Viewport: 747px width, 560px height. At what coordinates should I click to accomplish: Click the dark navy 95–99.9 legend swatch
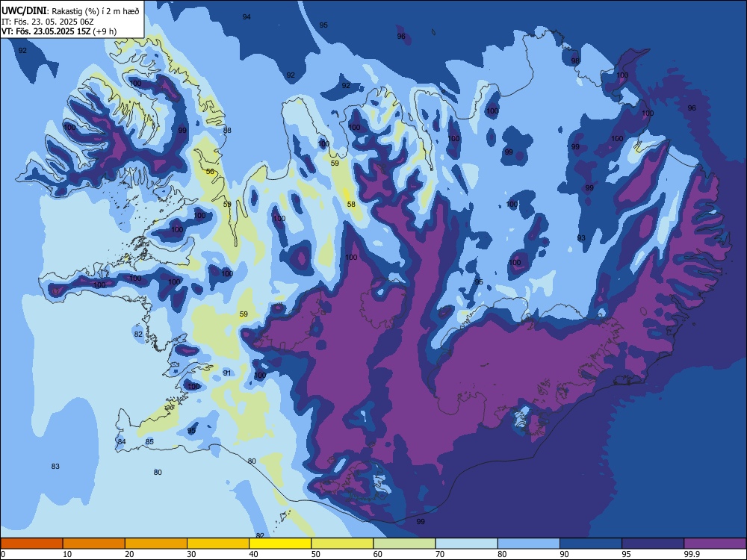point(653,544)
